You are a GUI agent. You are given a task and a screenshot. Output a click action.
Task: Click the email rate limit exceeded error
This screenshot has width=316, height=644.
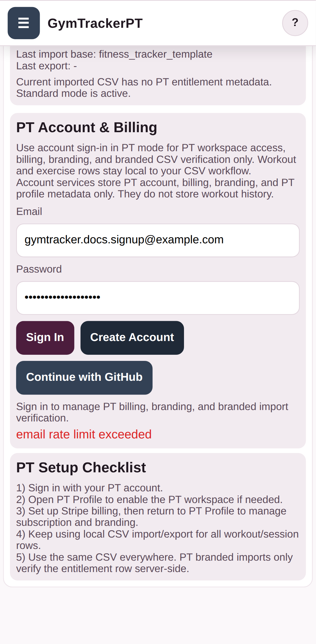tap(84, 435)
